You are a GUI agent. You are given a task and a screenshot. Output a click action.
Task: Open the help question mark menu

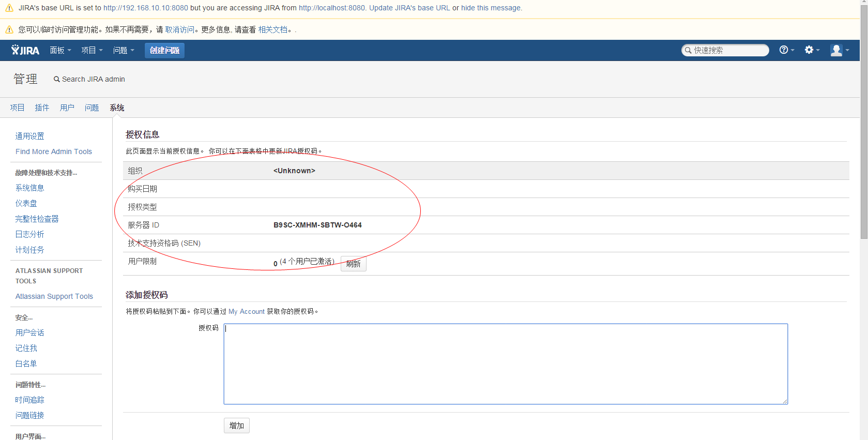coord(786,50)
